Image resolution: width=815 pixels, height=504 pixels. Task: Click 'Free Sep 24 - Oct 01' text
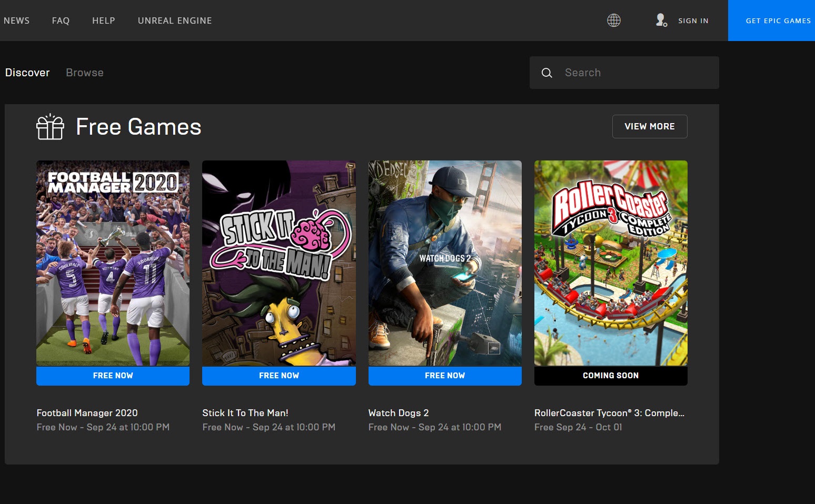point(578,427)
